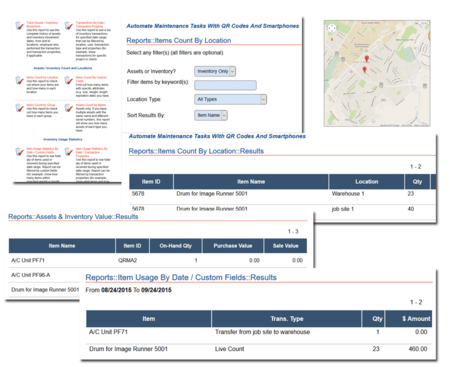Click the Purchase Value column header
The height and width of the screenshot is (367, 450).
point(233,246)
